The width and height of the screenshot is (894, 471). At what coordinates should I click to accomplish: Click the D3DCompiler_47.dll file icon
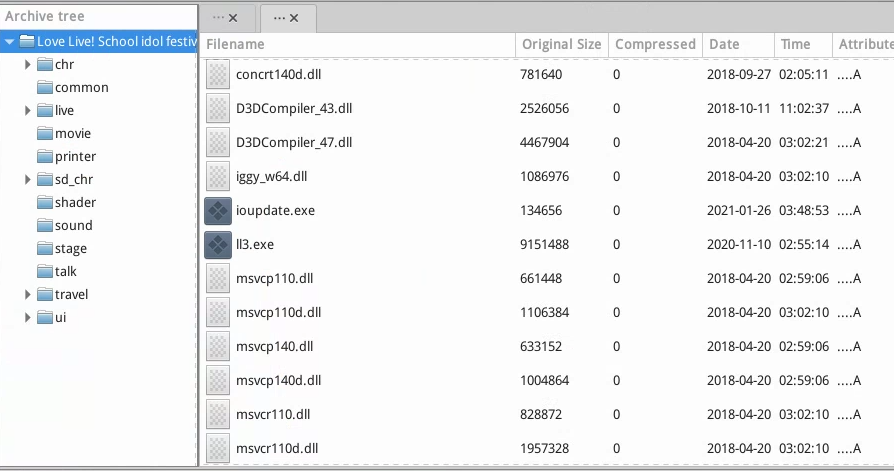click(x=218, y=143)
